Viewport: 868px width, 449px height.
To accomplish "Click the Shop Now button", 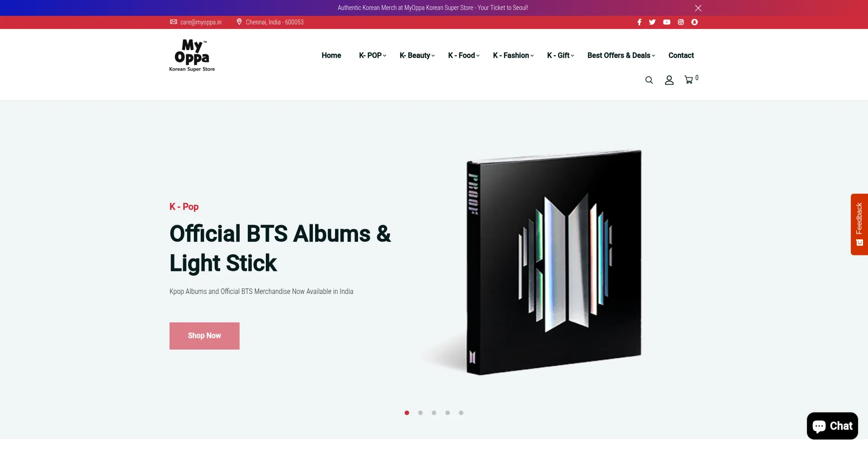I will point(204,336).
